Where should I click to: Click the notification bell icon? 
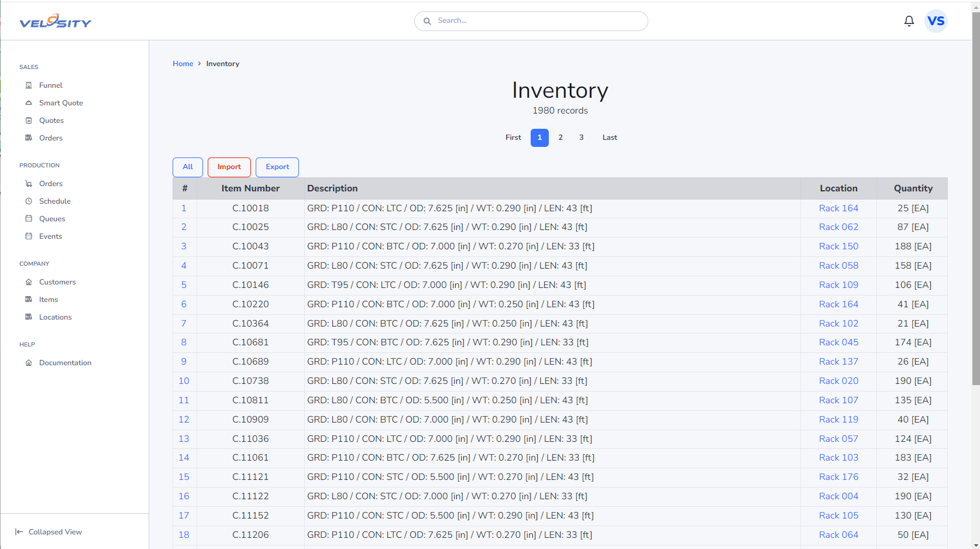point(909,21)
